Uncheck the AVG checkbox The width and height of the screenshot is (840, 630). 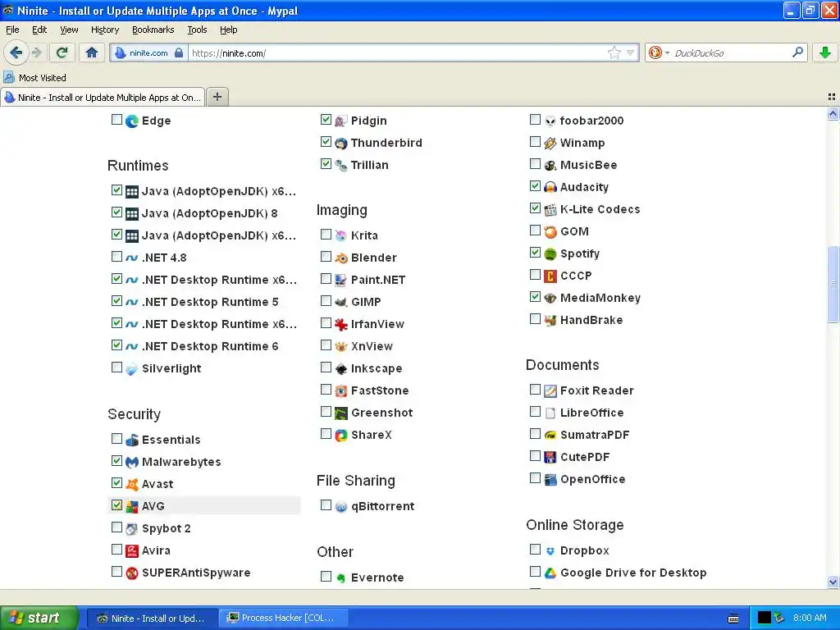[116, 504]
